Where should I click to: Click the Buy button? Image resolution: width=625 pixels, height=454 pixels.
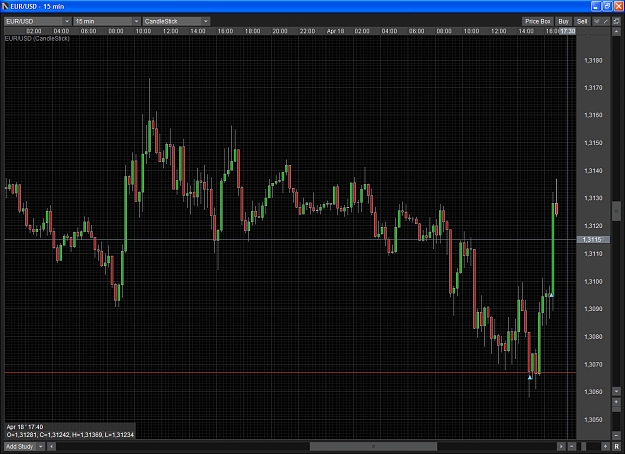coord(564,22)
